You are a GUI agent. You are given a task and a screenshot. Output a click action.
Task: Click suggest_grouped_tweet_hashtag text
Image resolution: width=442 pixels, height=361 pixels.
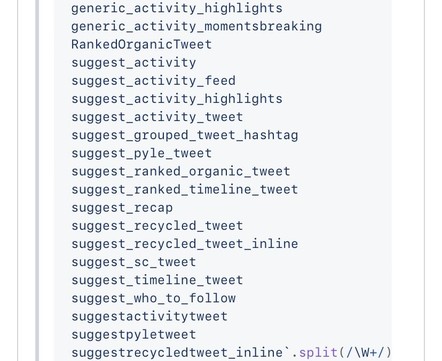185,135
